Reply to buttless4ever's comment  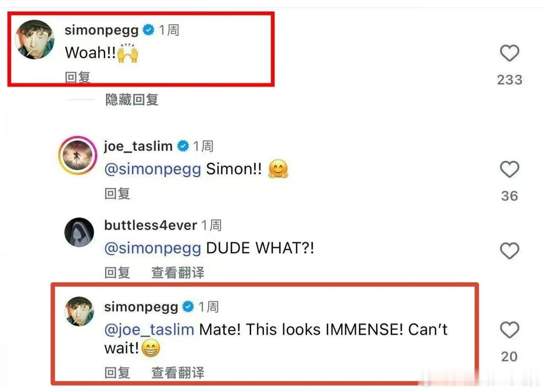click(x=117, y=273)
